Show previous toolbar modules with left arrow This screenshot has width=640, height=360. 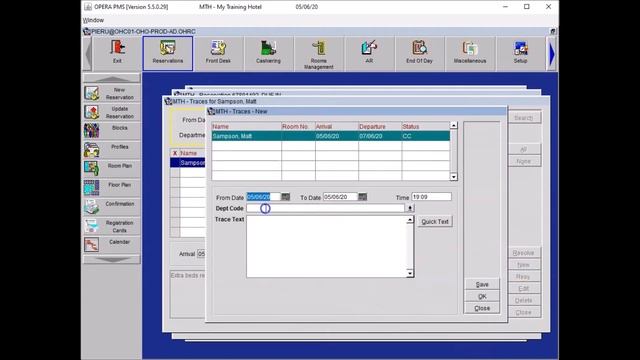(87, 53)
